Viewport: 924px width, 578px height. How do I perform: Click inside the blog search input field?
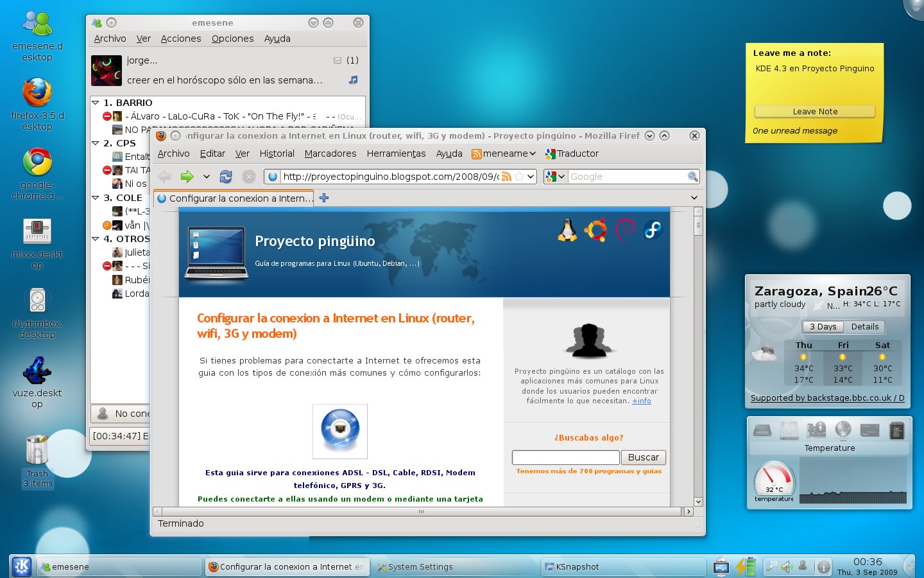(565, 457)
